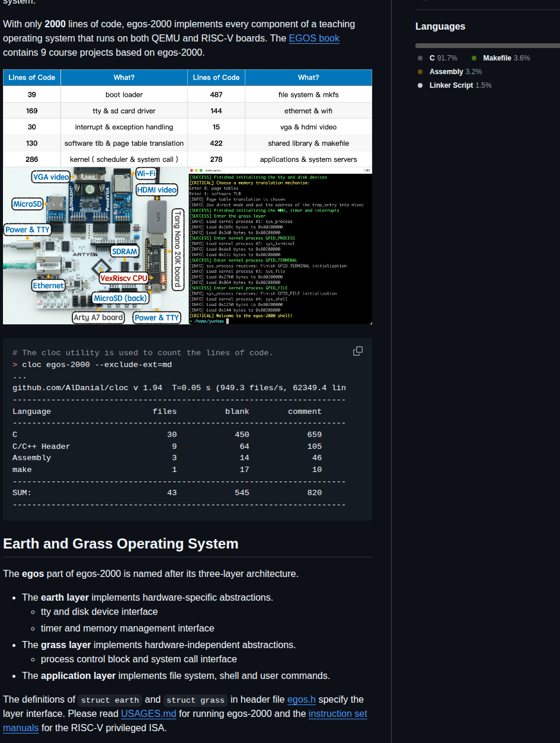The width and height of the screenshot is (560, 743).
Task: Click the 'file system & mkfs' table cell
Action: (308, 94)
